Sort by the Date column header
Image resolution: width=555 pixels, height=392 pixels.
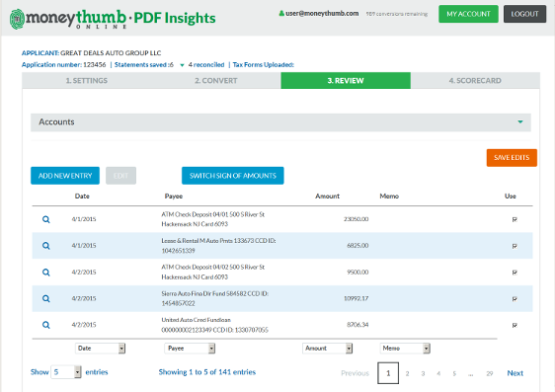click(x=82, y=196)
